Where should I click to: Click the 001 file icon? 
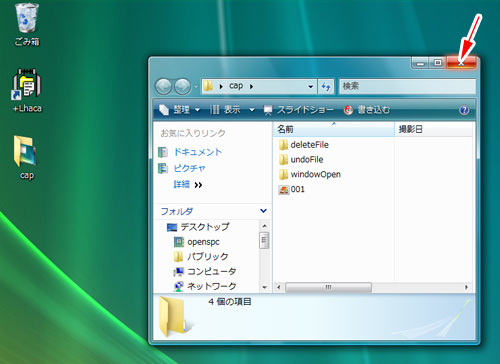click(284, 190)
